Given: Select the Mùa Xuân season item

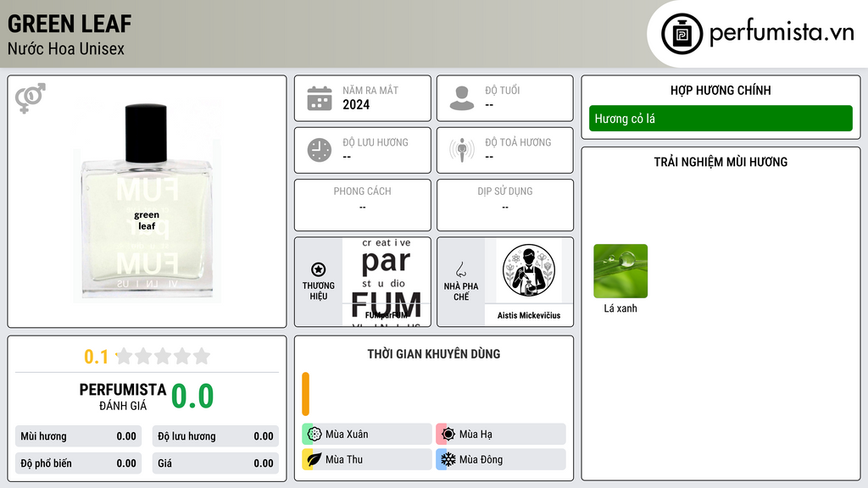Looking at the screenshot, I should coord(367,435).
